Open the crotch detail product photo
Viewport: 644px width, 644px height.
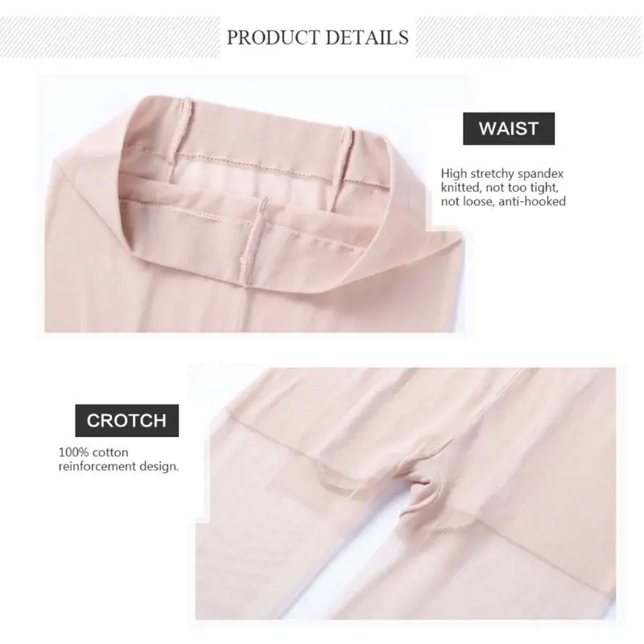tap(406, 493)
